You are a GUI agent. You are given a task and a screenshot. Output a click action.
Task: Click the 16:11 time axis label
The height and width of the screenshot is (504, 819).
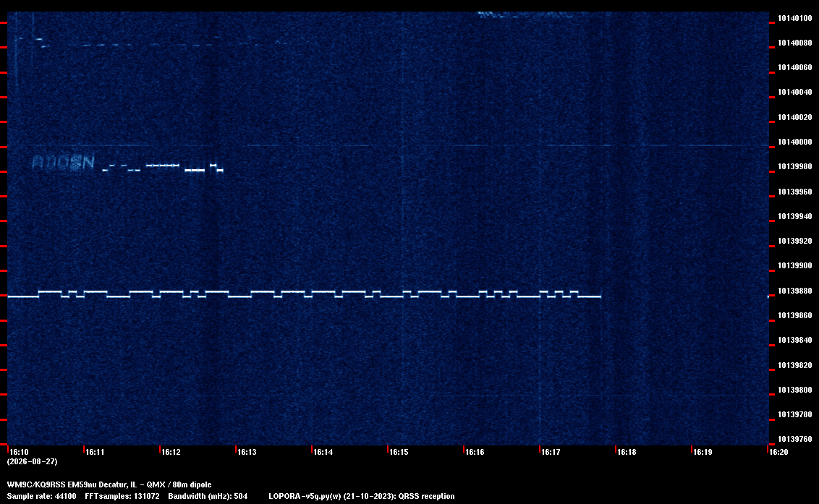(95, 452)
